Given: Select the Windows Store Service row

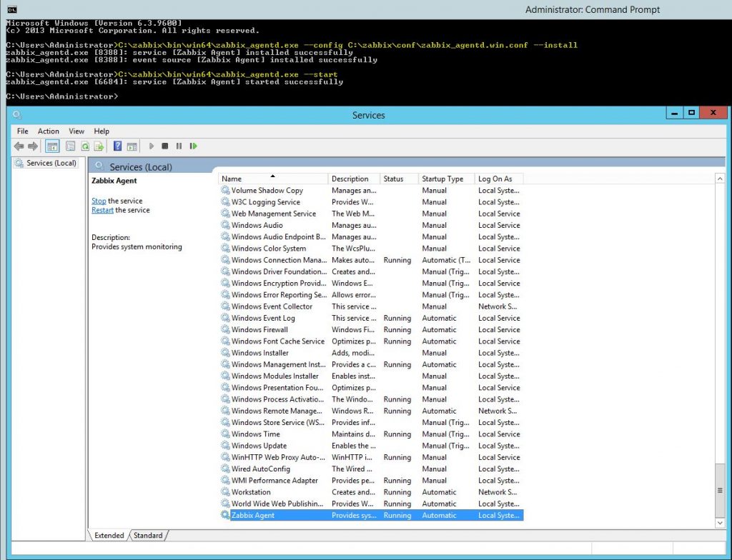Looking at the screenshot, I should click(x=371, y=422).
